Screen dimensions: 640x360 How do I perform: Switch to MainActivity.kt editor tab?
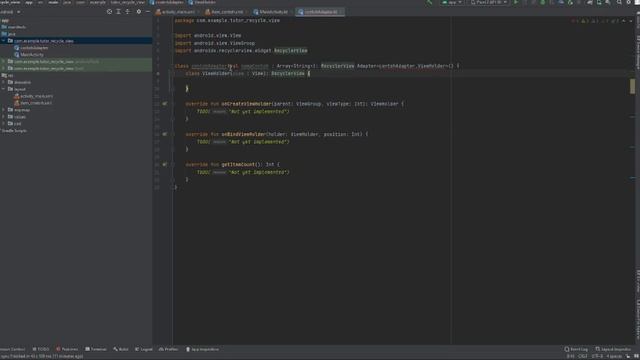pos(271,12)
